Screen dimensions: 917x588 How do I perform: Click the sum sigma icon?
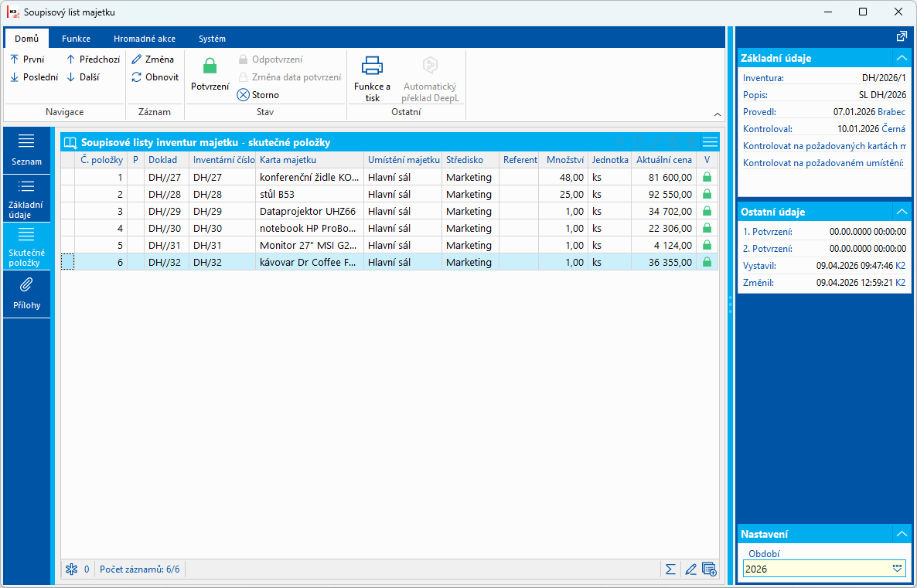[671, 569]
